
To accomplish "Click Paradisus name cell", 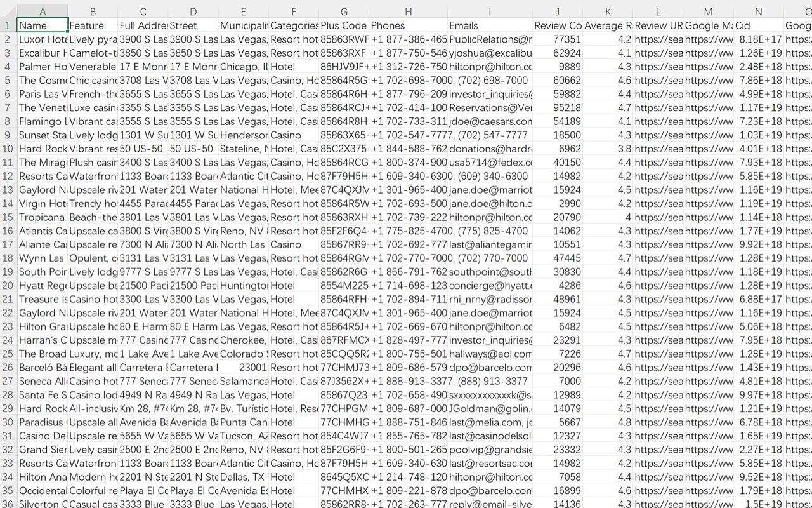I will click(43, 422).
